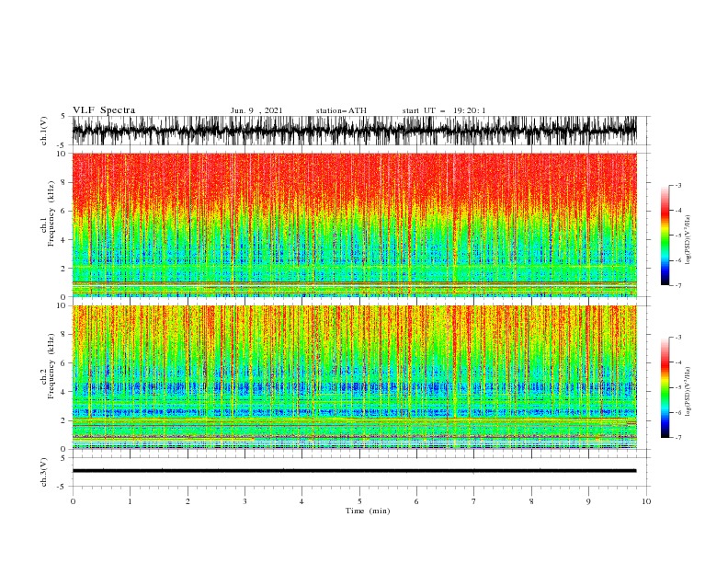Click the ch.2 'Frequency (kHz)' axis label
Image resolution: width=728 pixels, height=563 pixels.
51,366
